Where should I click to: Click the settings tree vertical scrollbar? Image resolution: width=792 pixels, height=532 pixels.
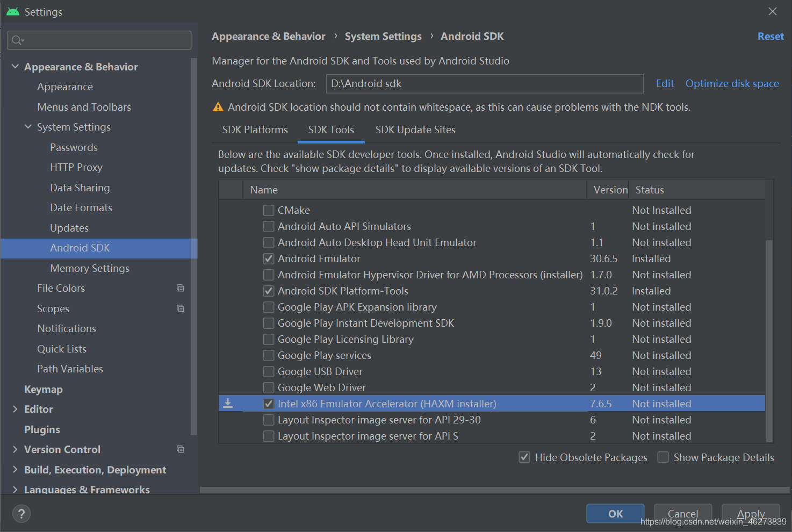(x=193, y=247)
